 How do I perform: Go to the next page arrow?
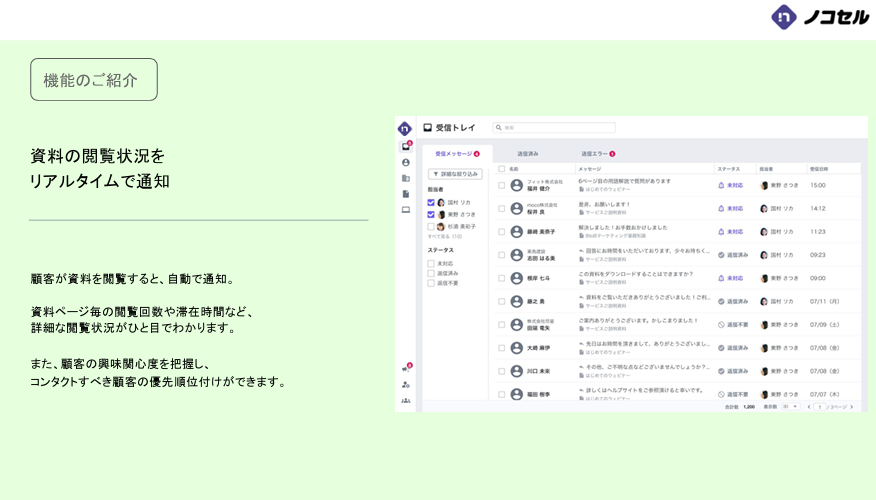[852, 407]
